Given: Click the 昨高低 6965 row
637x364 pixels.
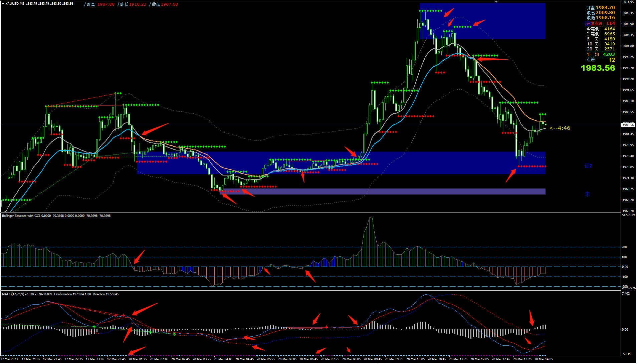Looking at the screenshot, I should pyautogui.click(x=601, y=34).
